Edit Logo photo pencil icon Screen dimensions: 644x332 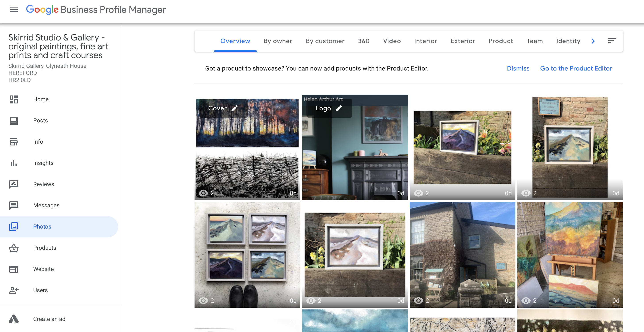[339, 108]
